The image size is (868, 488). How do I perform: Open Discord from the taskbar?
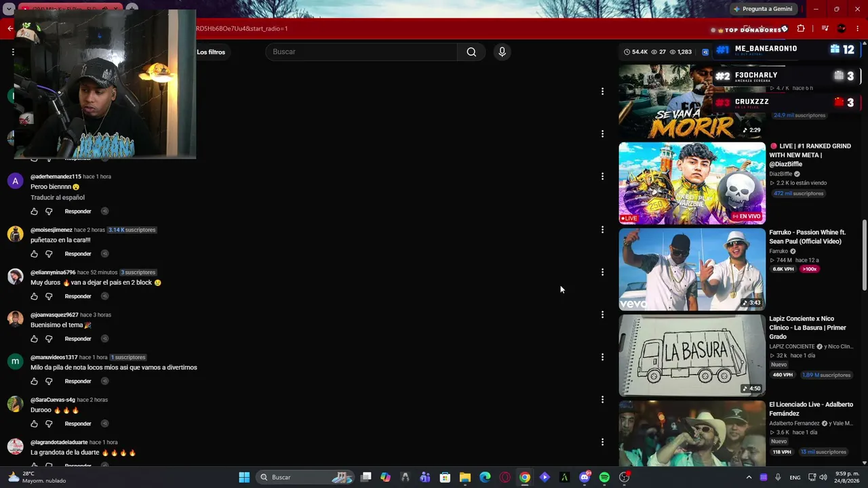coord(585,477)
